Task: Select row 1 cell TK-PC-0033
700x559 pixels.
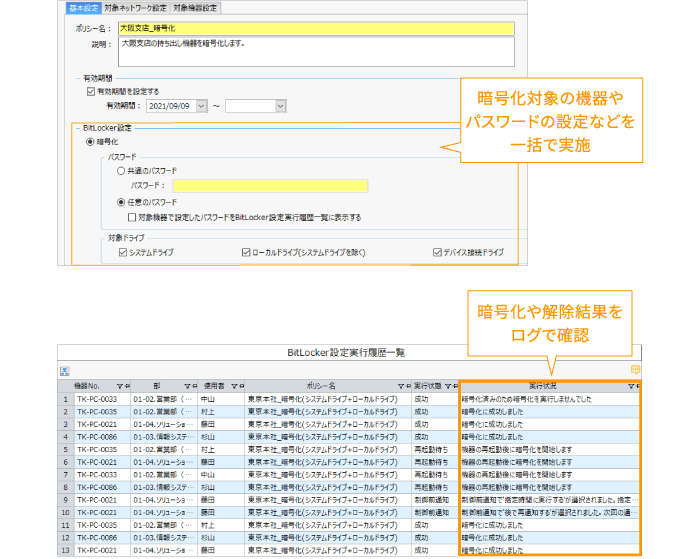Action: tap(102, 399)
